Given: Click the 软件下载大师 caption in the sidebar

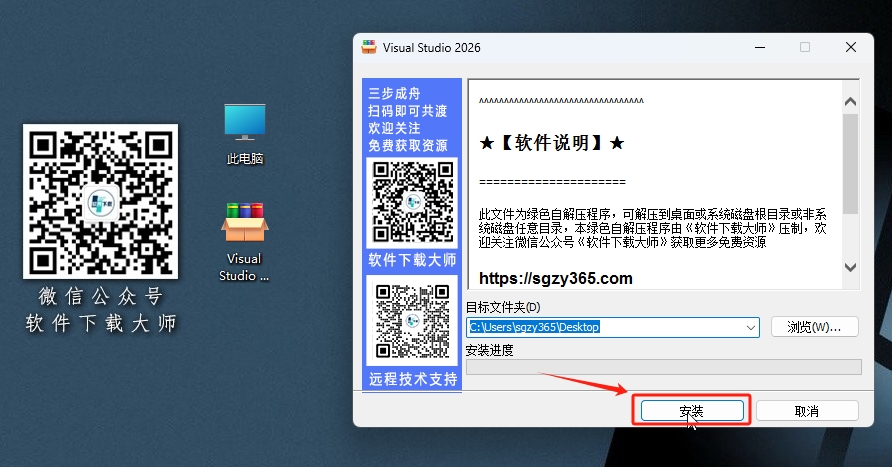Looking at the screenshot, I should pyautogui.click(x=412, y=260).
